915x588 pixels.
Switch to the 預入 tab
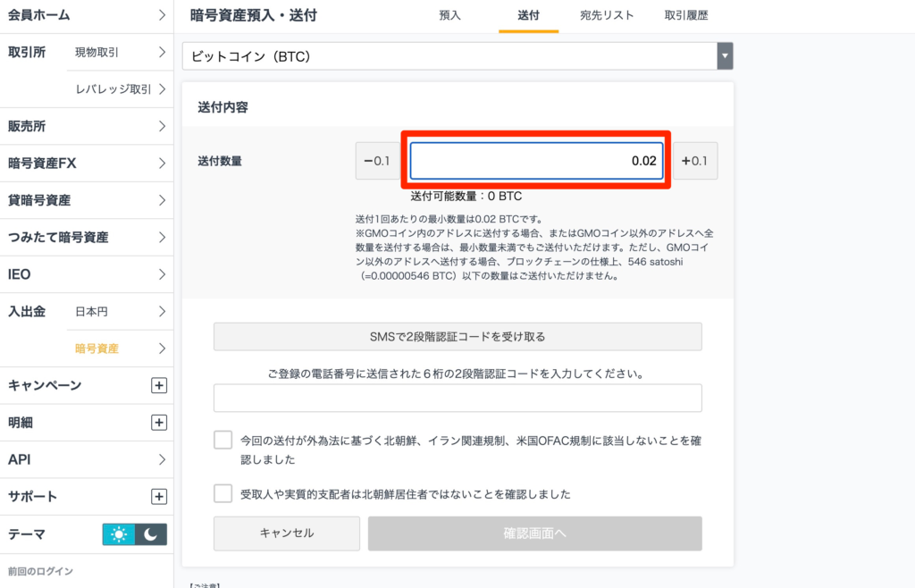coord(449,15)
